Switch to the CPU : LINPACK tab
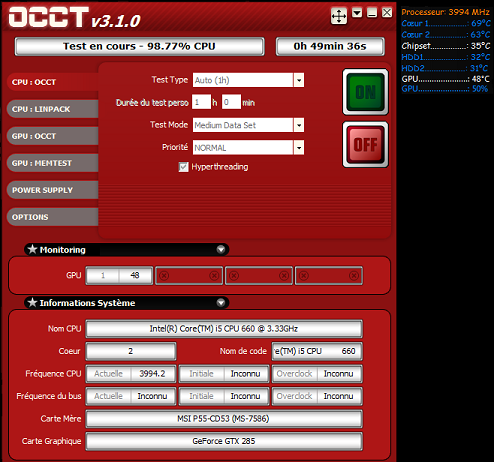Image resolution: width=494 pixels, height=462 pixels. pos(53,109)
